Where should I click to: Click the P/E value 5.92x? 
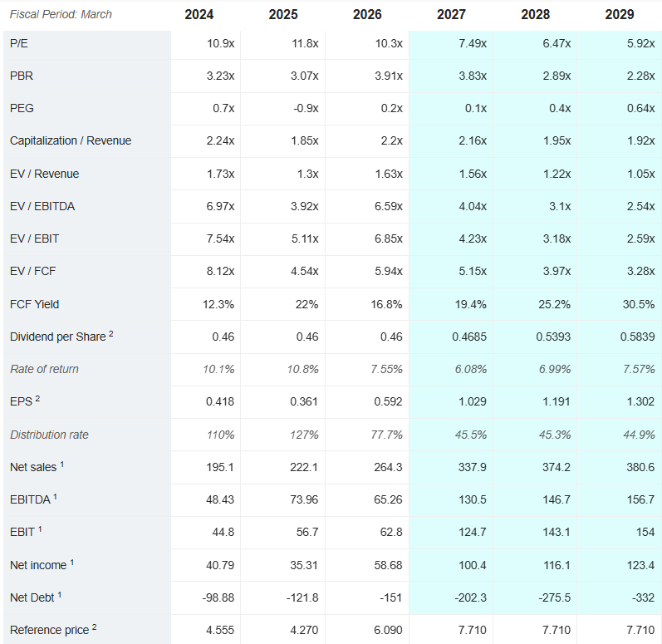coord(640,43)
